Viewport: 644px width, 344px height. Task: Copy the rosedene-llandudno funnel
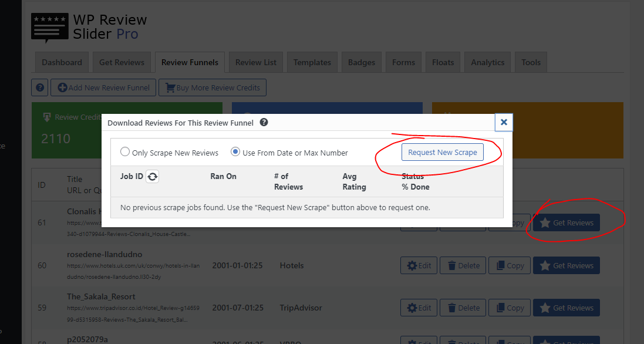click(x=510, y=265)
